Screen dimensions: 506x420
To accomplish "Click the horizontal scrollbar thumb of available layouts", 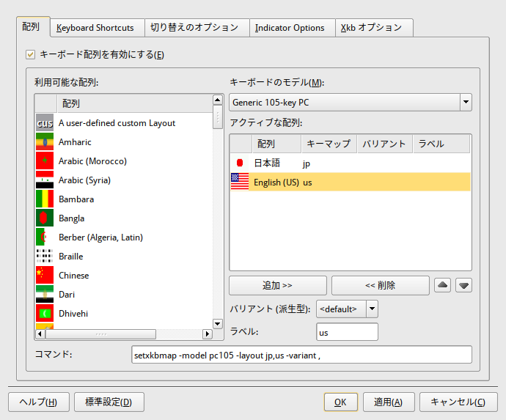I will (x=100, y=334).
